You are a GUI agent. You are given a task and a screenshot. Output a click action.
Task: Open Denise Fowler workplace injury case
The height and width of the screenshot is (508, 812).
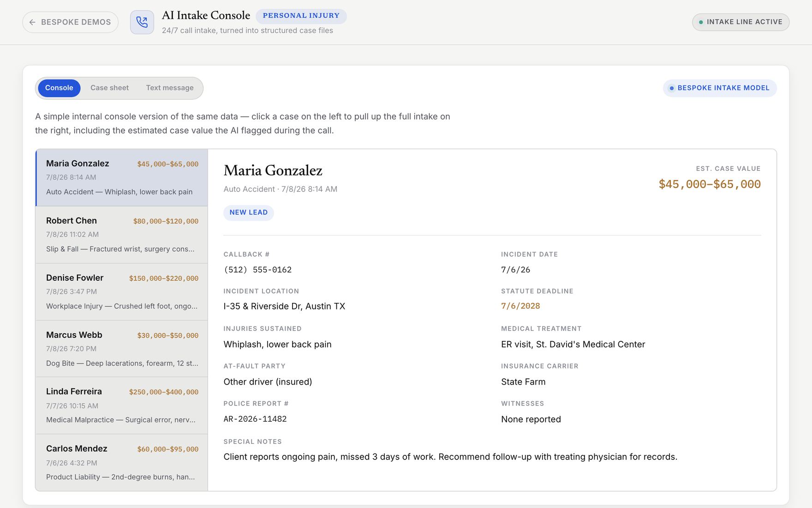pos(122,292)
